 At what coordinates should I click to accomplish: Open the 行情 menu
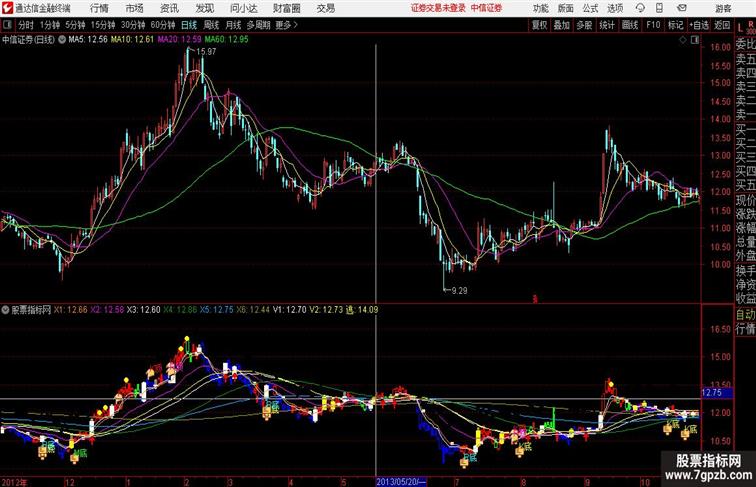[99, 8]
